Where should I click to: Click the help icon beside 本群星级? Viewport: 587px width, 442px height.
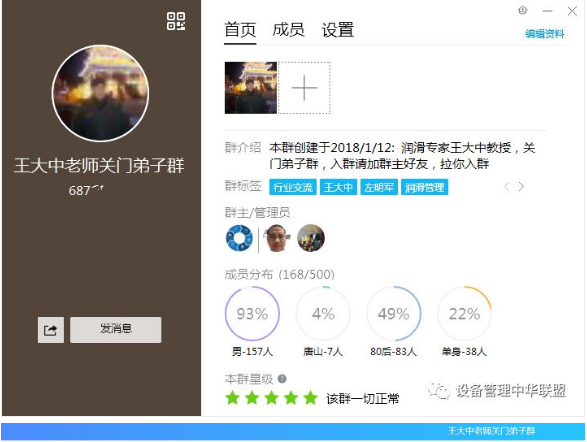tap(282, 379)
